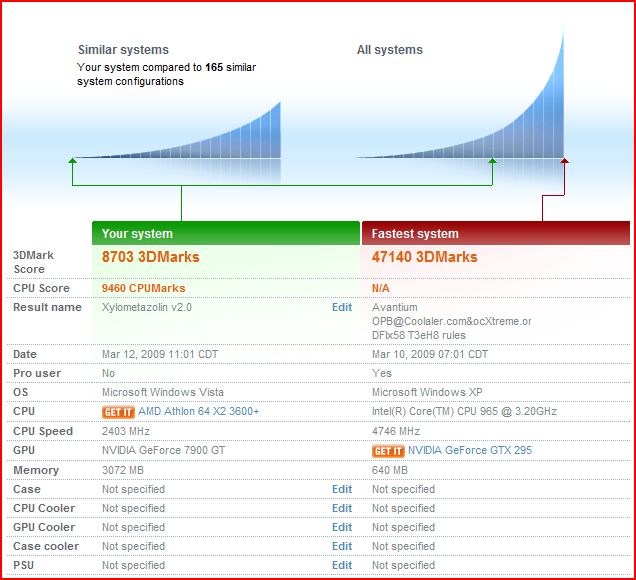Screen dimensions: 636x580
Task: Select the NVIDIA GeForce 7900 GT text
Action: coord(163,450)
